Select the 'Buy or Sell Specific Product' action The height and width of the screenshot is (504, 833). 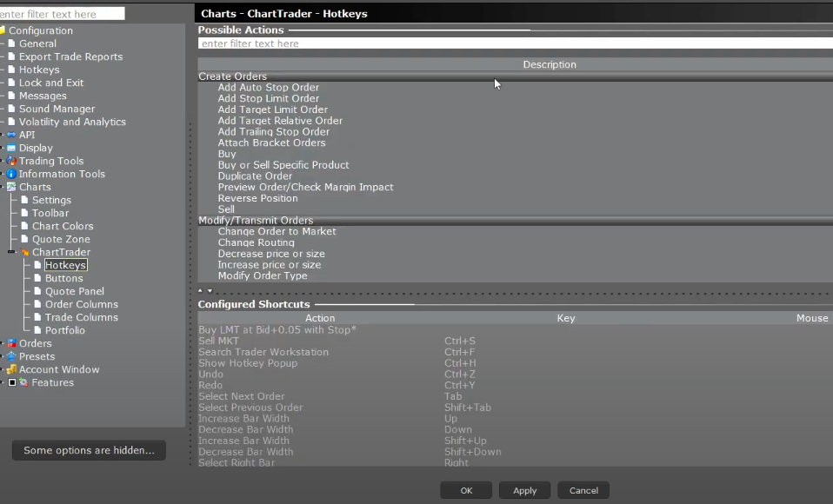point(283,165)
